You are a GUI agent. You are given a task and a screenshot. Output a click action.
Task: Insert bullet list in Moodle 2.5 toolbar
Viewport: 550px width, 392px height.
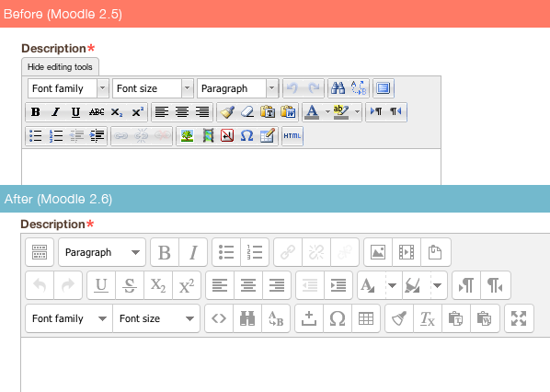[x=36, y=136]
